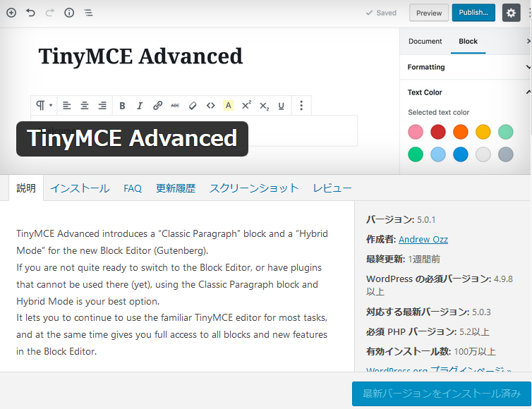This screenshot has height=409, width=532.
Task: Collapse the Text Color panel
Action: point(466,92)
